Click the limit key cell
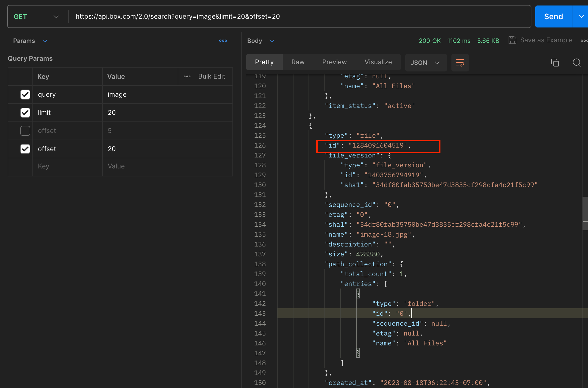588x388 pixels. [x=68, y=113]
